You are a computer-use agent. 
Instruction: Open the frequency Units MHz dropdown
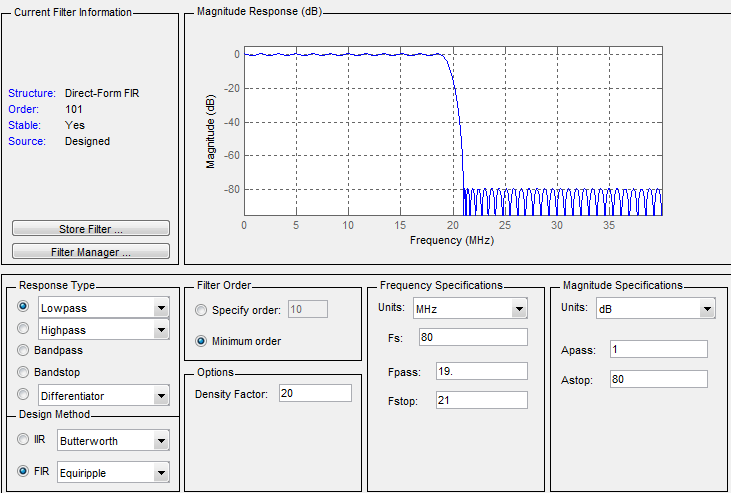tap(519, 309)
